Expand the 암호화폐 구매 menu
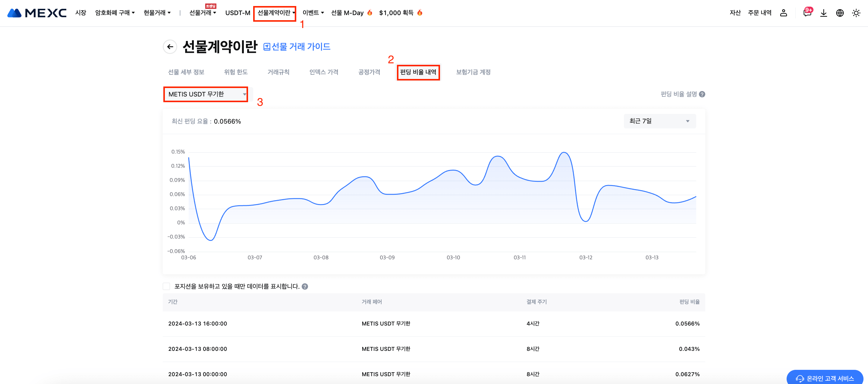This screenshot has height=384, width=868. pyautogui.click(x=115, y=13)
